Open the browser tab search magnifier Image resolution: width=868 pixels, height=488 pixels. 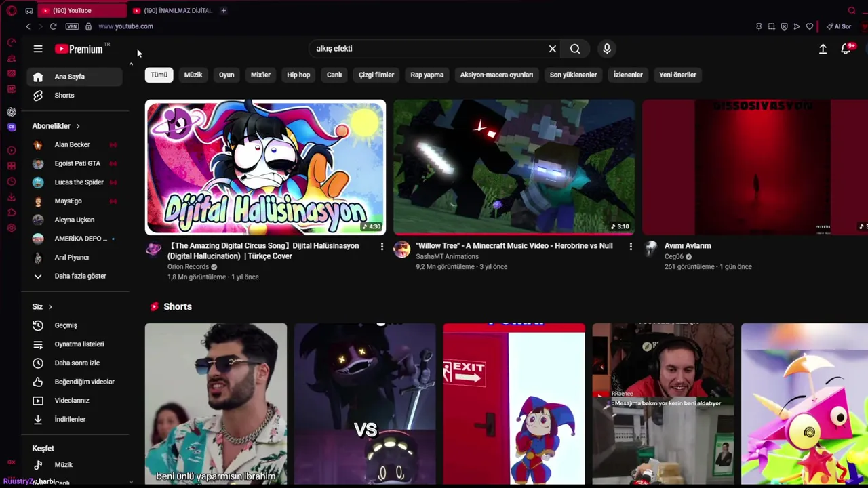click(x=852, y=11)
